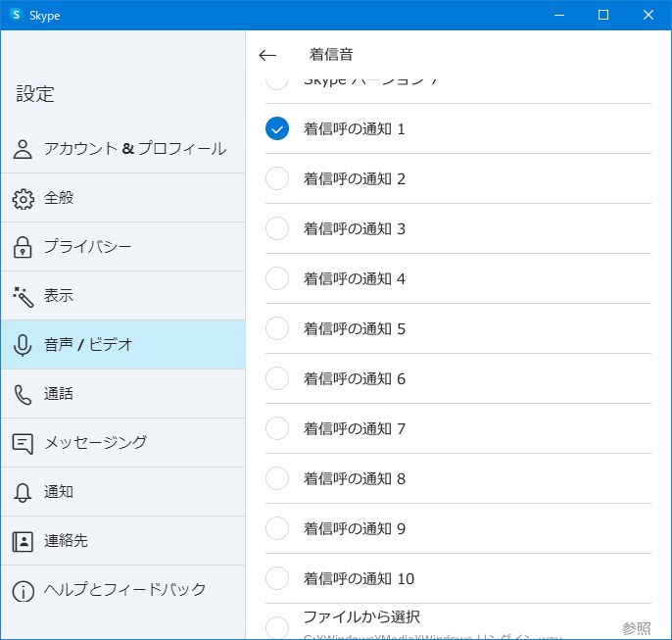
Task: Click 参照 to browse for a file
Action: [637, 628]
